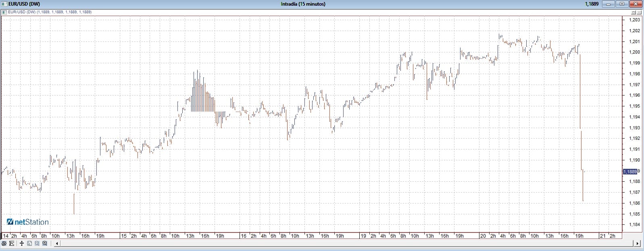Select day 20 on the time axis
The image size is (644, 251).
click(483, 236)
